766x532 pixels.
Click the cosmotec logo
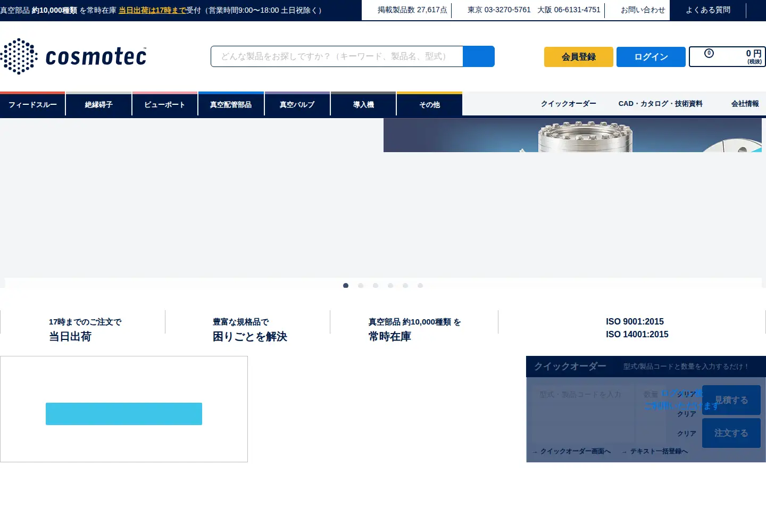pos(73,56)
